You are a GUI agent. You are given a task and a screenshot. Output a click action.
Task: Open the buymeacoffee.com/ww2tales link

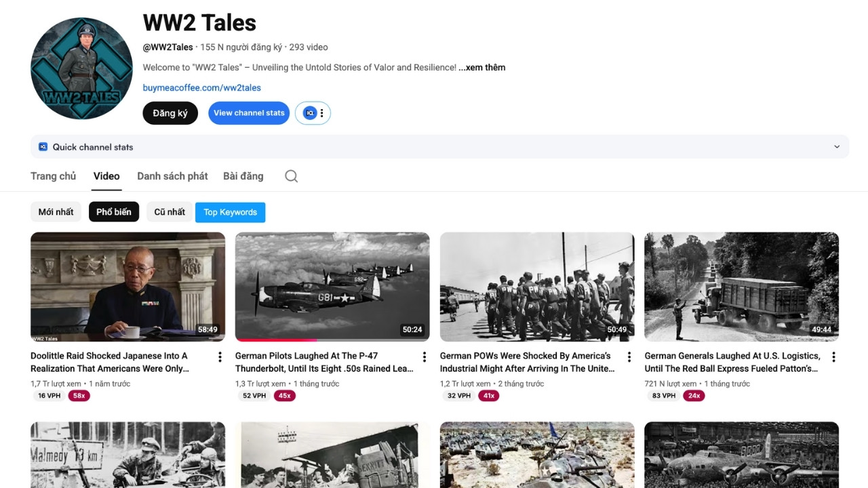point(201,87)
